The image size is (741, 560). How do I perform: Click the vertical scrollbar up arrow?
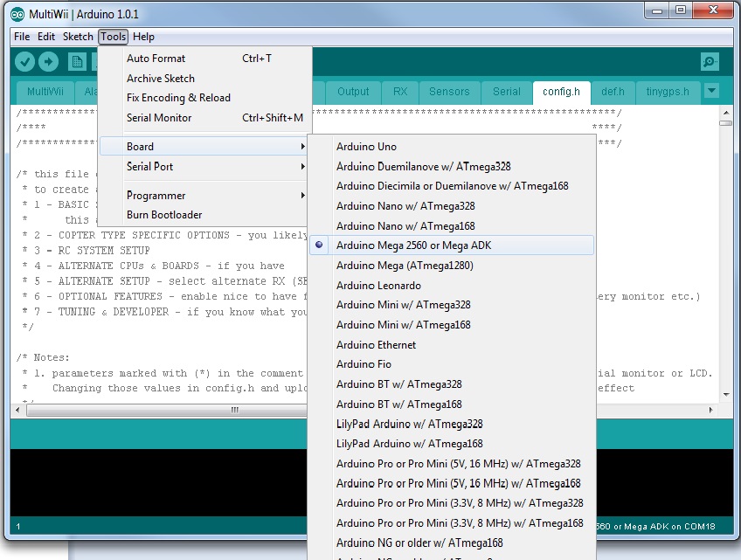pyautogui.click(x=726, y=113)
